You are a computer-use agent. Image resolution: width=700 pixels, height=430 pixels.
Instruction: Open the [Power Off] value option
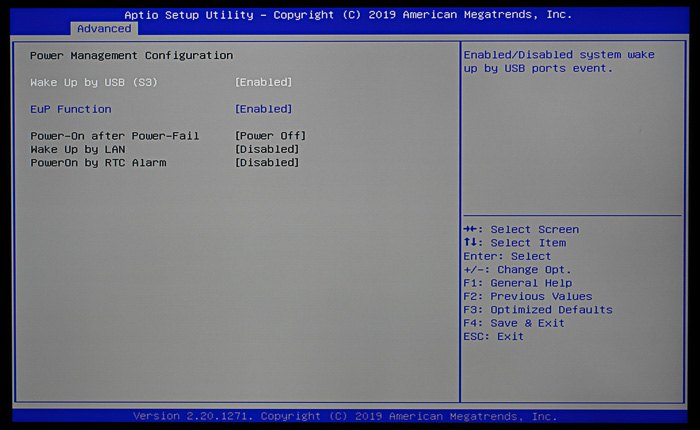point(271,136)
